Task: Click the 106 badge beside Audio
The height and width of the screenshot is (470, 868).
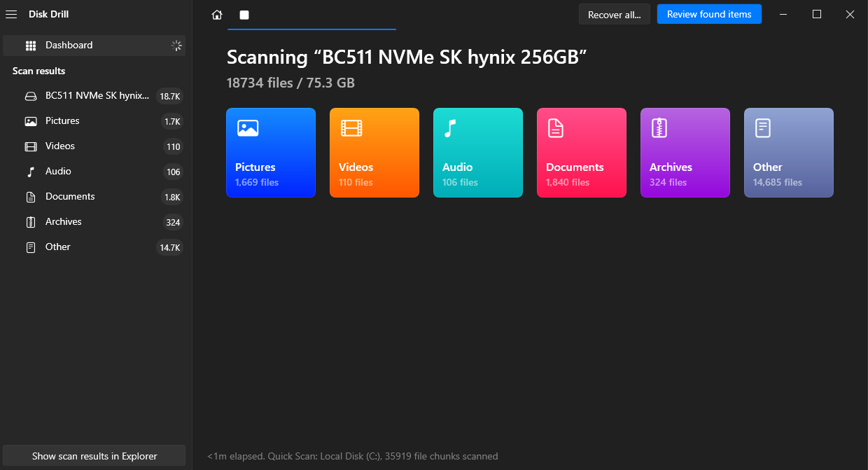Action: 174,172
